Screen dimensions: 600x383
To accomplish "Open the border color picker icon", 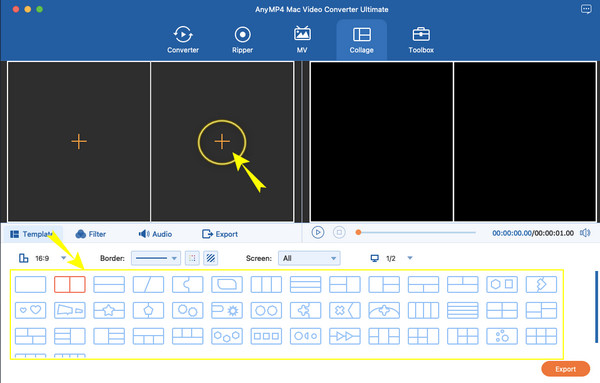I will click(x=192, y=258).
